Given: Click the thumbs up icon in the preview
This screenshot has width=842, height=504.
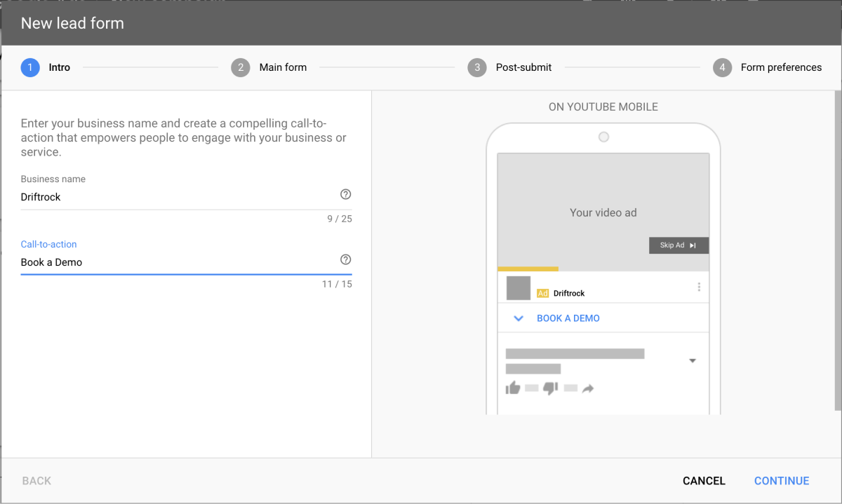Looking at the screenshot, I should coord(512,388).
